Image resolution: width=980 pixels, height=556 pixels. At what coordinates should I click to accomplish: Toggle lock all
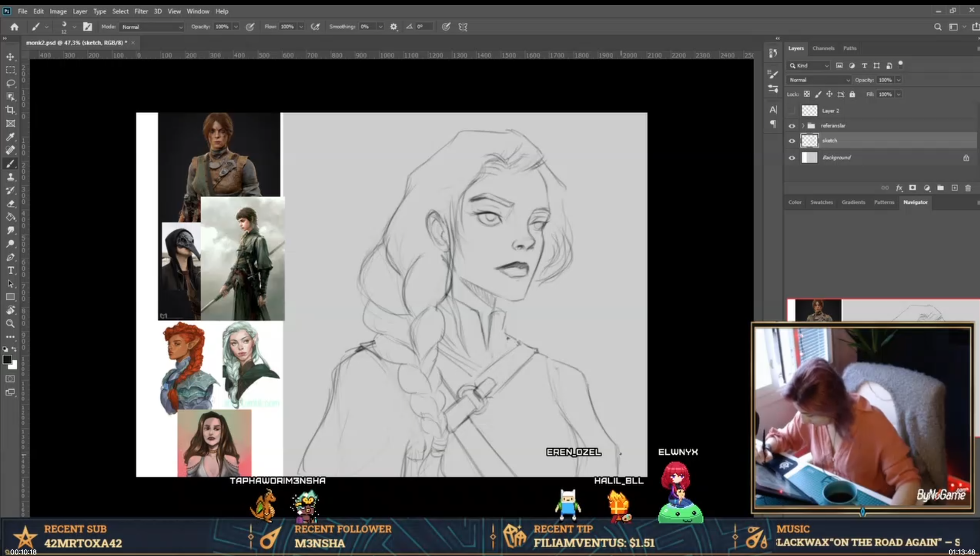pos(852,94)
